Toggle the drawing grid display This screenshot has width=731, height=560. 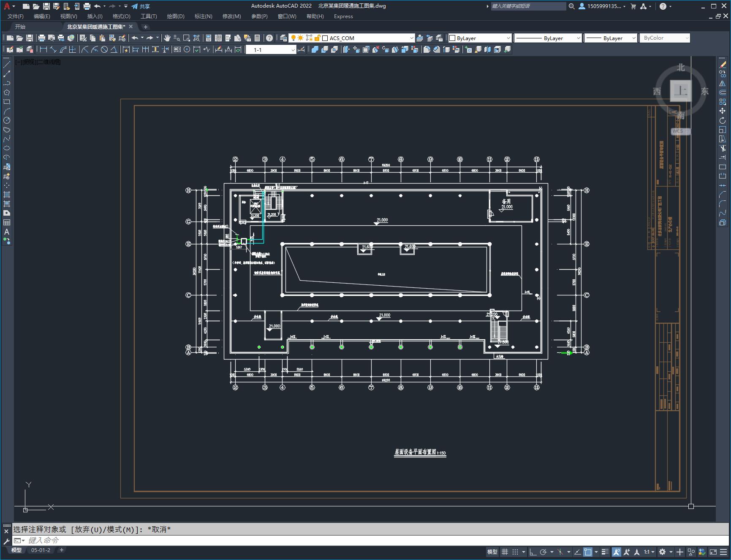[505, 552]
